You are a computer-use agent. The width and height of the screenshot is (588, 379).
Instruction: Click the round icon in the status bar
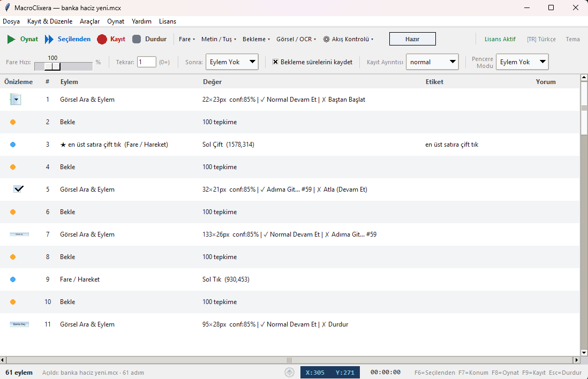pyautogui.click(x=289, y=373)
